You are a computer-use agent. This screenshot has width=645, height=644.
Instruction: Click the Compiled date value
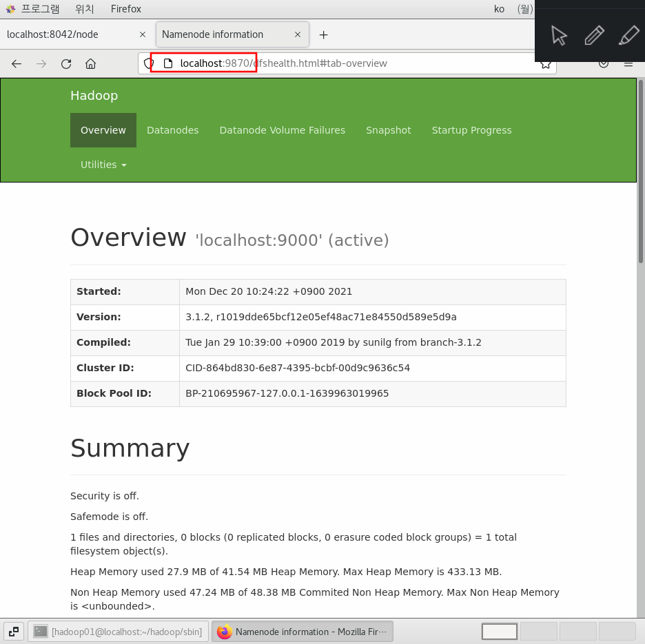(x=334, y=342)
